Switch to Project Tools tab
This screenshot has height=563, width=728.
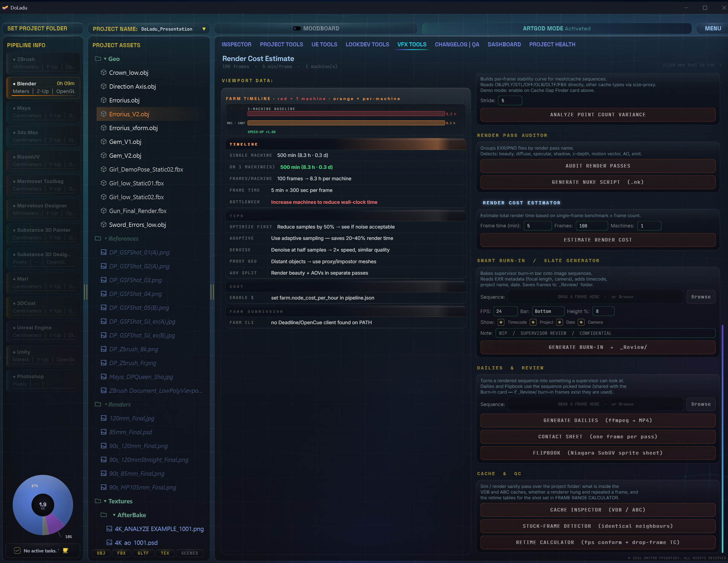281,44
